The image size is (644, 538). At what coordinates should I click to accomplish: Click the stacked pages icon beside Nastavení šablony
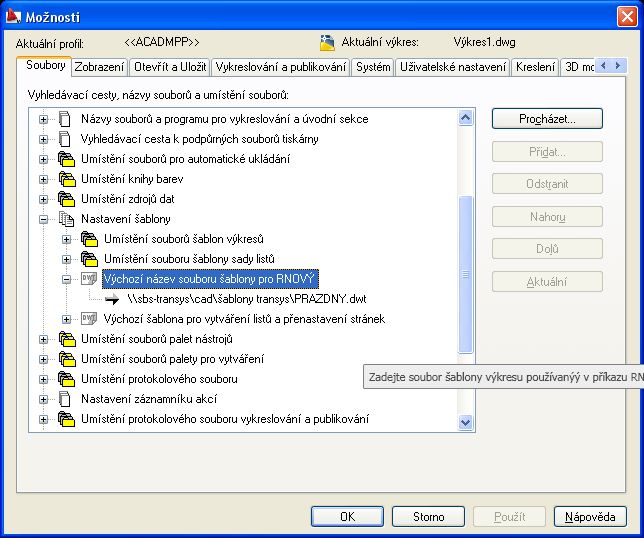click(66, 219)
